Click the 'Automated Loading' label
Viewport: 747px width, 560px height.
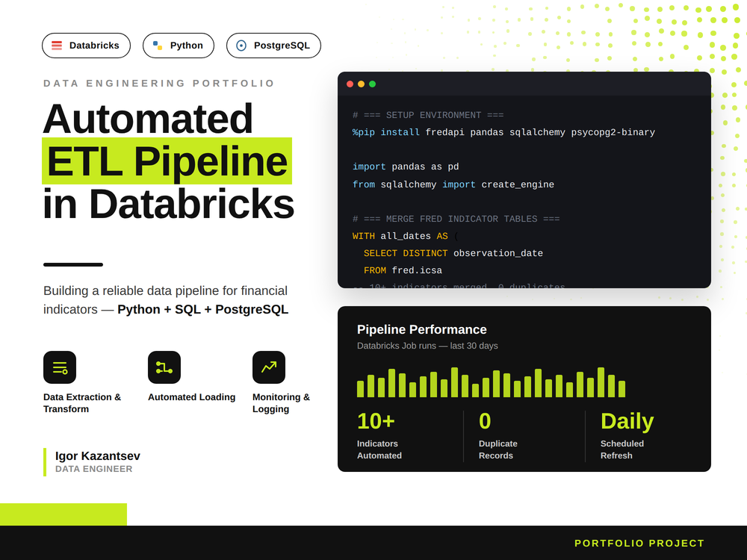pos(191,397)
